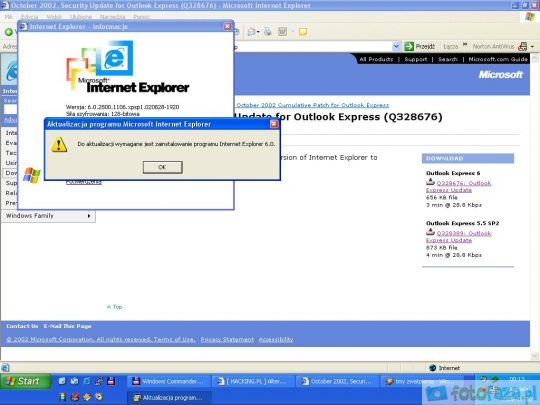Click the DOWNLOAD panel header
540x405 pixels.
pyautogui.click(x=468, y=158)
